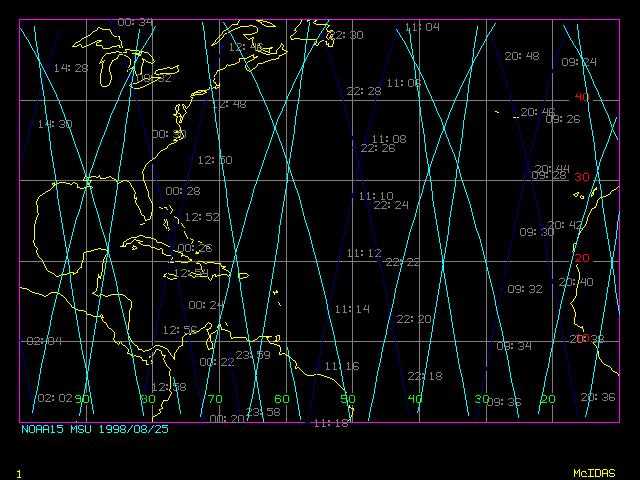Click the green 20 longitude label
This screenshot has height=480, width=640.
[548, 399]
